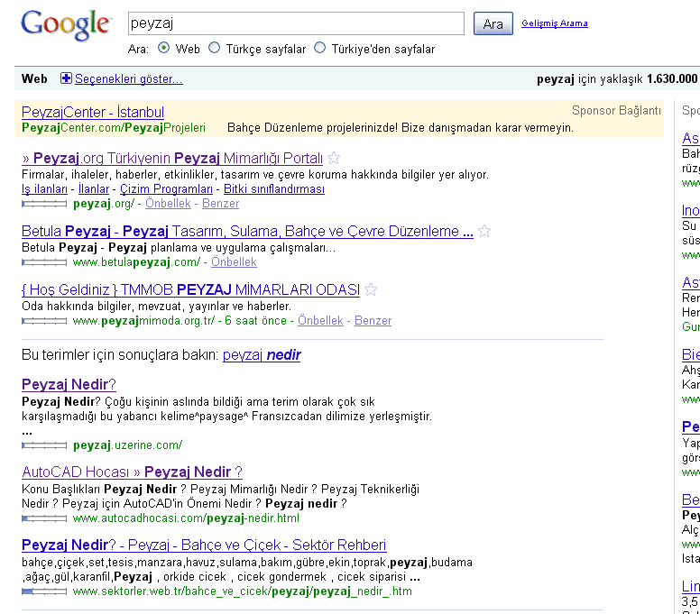The width and height of the screenshot is (700, 614).
Task: Click the plus icon beside Seçenekleri göster
Action: pyautogui.click(x=66, y=79)
